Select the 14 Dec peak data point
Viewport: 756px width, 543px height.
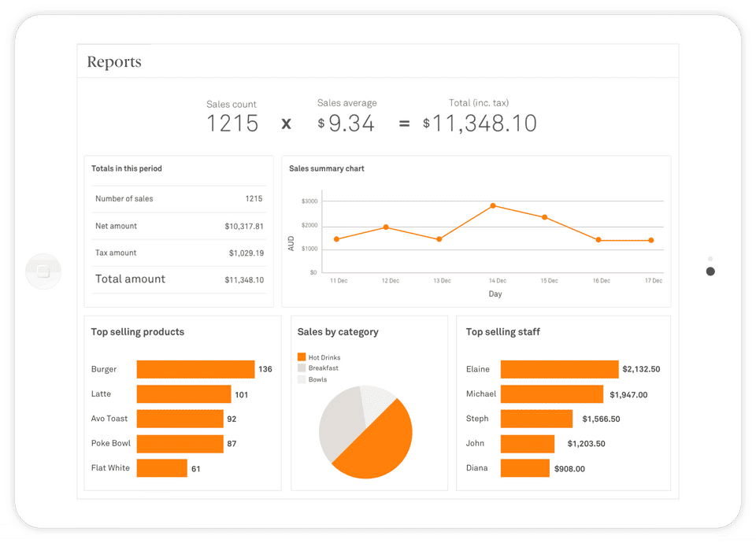(x=493, y=205)
